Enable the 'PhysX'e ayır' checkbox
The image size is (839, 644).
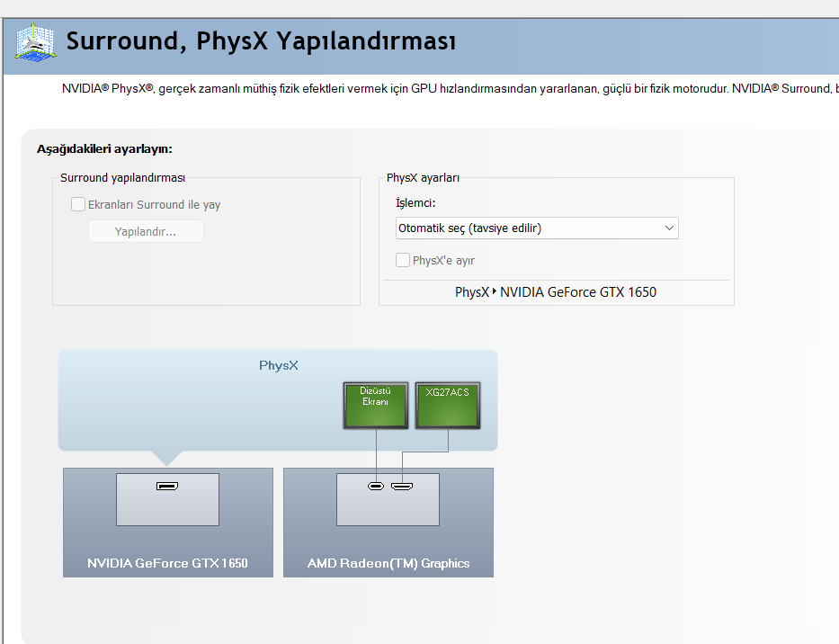click(x=402, y=260)
